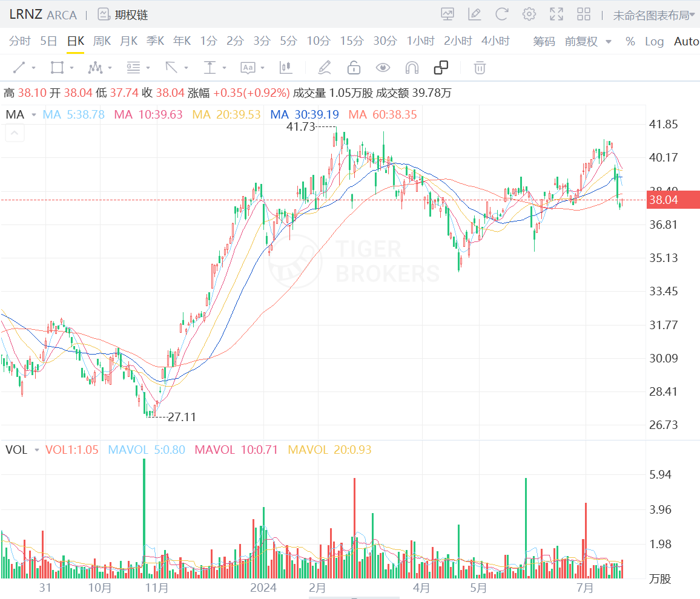The height and width of the screenshot is (599, 700).
Task: Select the 周K weekly candlestick tab
Action: [x=102, y=41]
